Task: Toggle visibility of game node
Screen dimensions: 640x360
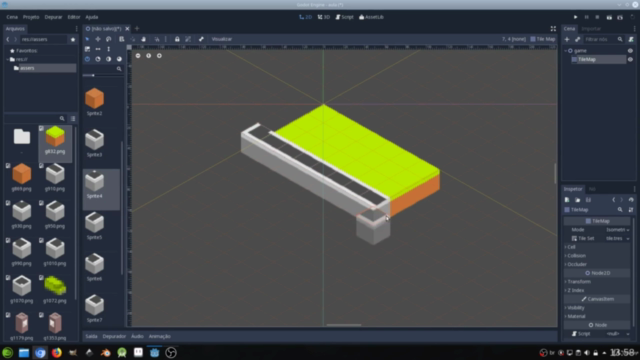Action: tap(630, 51)
